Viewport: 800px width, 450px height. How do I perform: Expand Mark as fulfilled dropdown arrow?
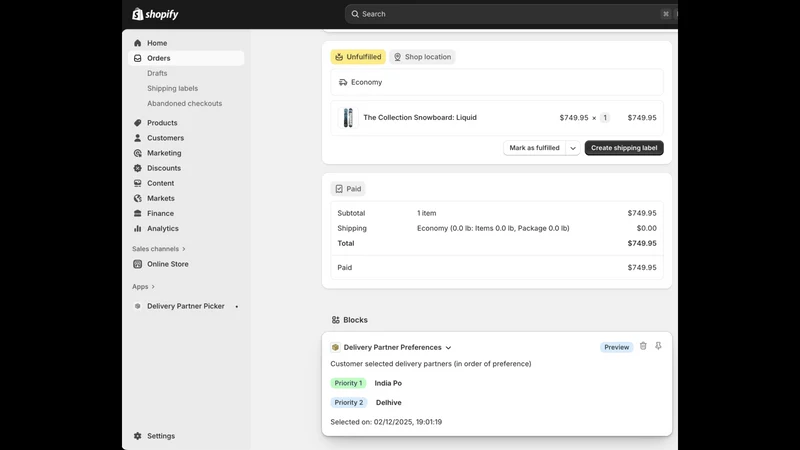tap(573, 148)
